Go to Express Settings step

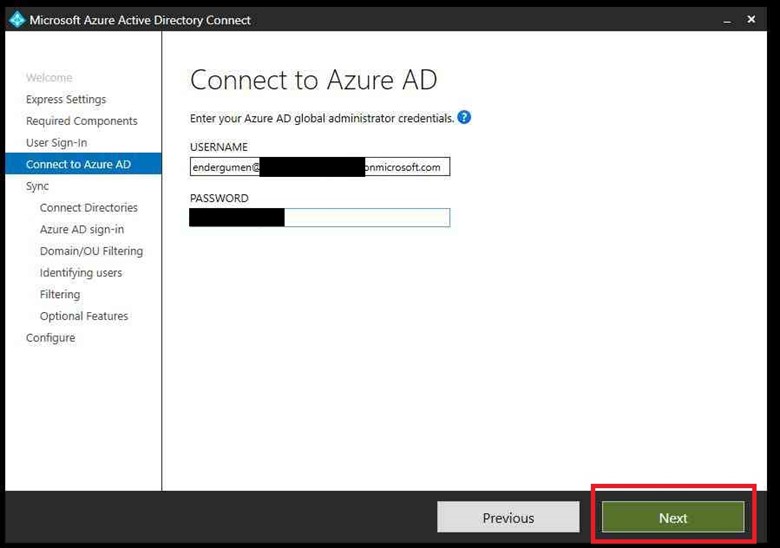[66, 100]
